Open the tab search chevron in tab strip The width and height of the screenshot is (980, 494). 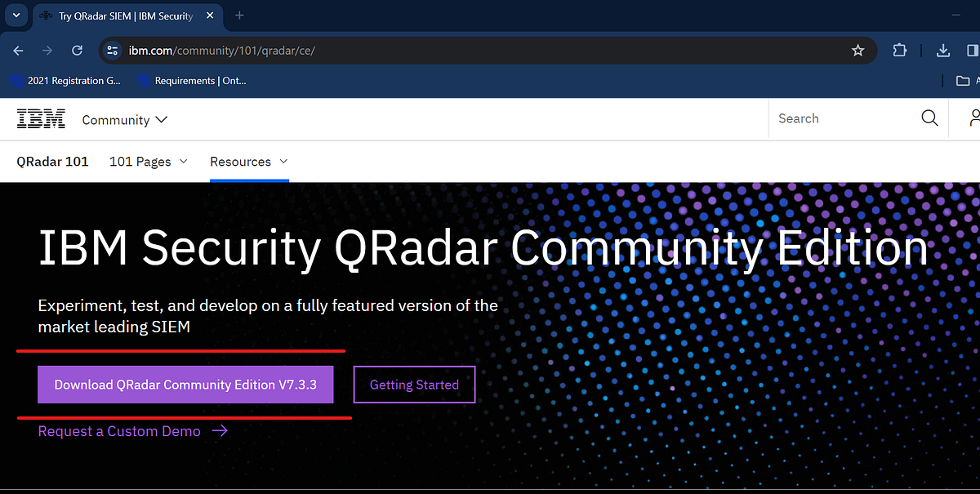(x=16, y=16)
